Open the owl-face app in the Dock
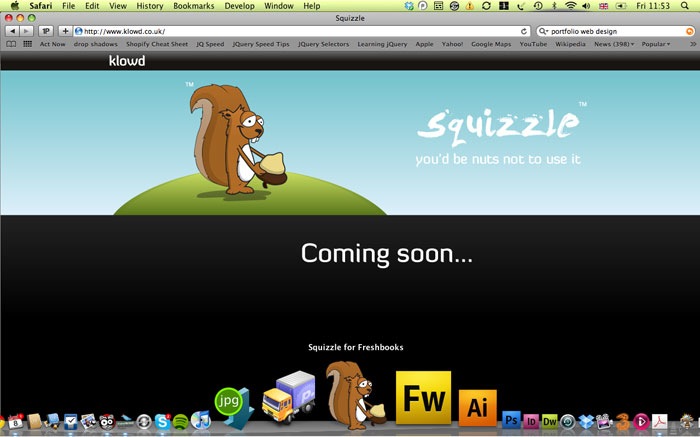This screenshot has width=700, height=437. click(x=107, y=421)
